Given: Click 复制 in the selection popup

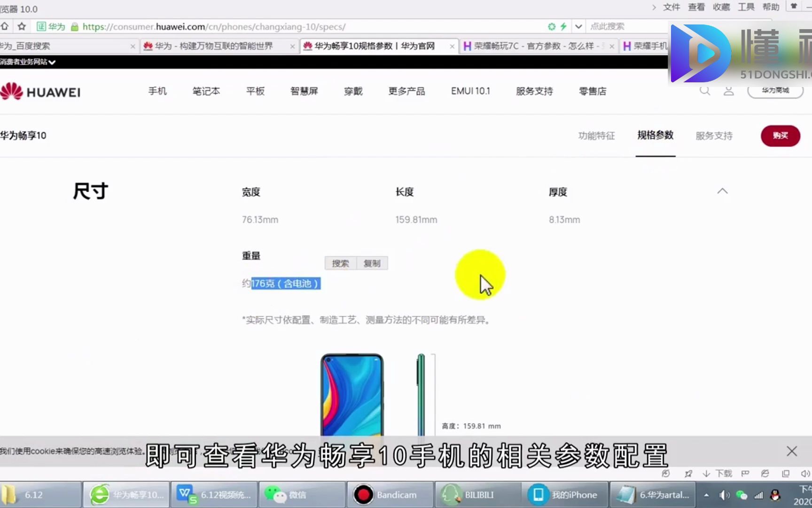Looking at the screenshot, I should (x=372, y=263).
